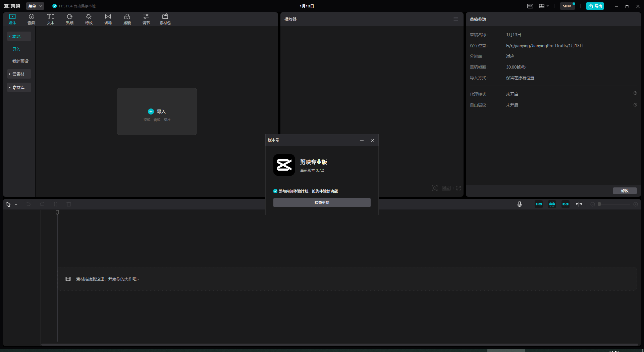The image size is (644, 352).
Task: Click the project title 1月13日 in title bar
Action: click(307, 6)
